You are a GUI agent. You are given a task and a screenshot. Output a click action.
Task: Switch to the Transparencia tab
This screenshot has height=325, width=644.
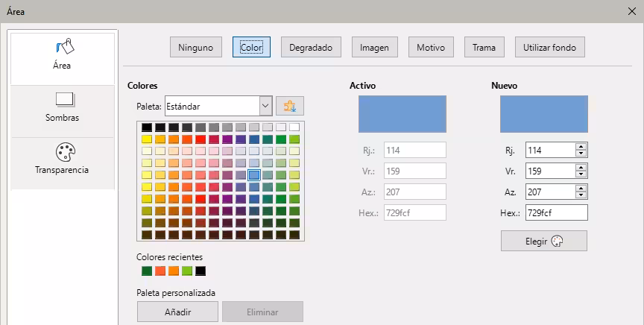coord(63,163)
